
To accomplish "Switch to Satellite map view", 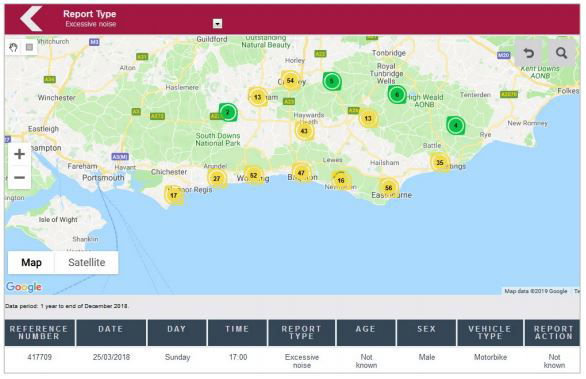I will tap(87, 262).
